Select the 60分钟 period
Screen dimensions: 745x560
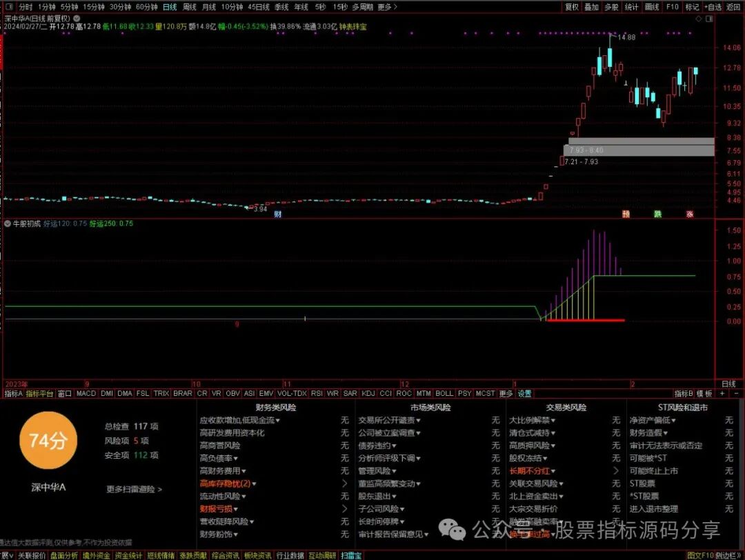pyautogui.click(x=146, y=7)
